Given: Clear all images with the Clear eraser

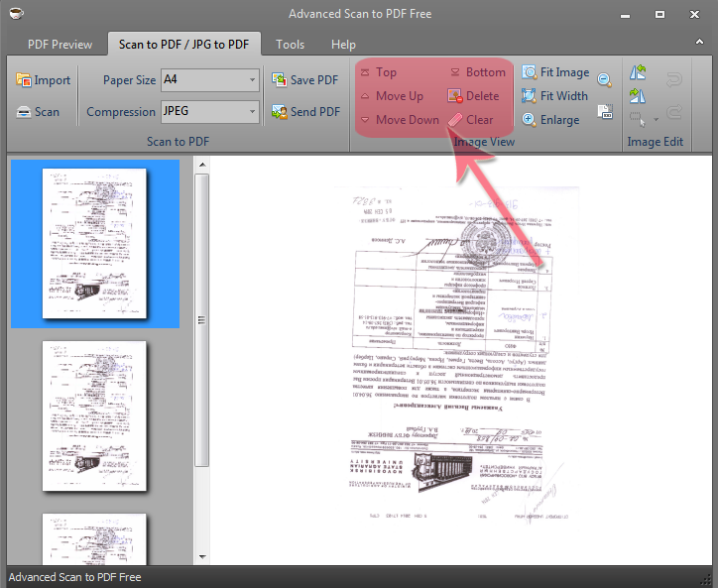Looking at the screenshot, I should click(470, 120).
